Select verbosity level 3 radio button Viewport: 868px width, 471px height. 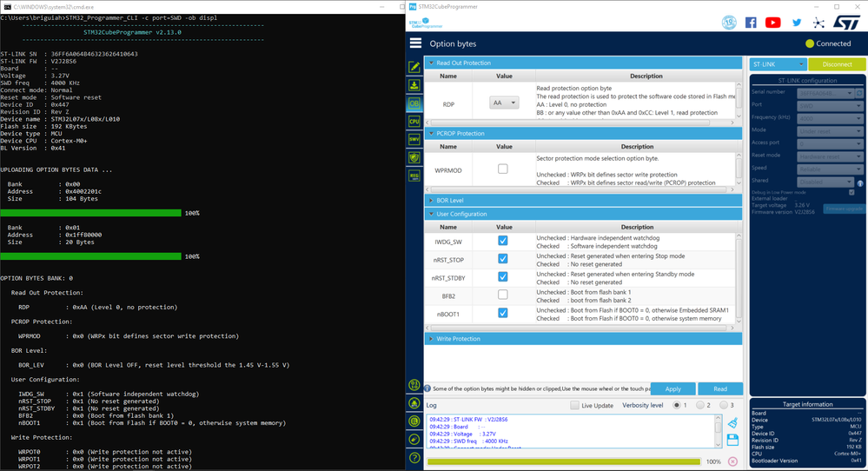(723, 405)
